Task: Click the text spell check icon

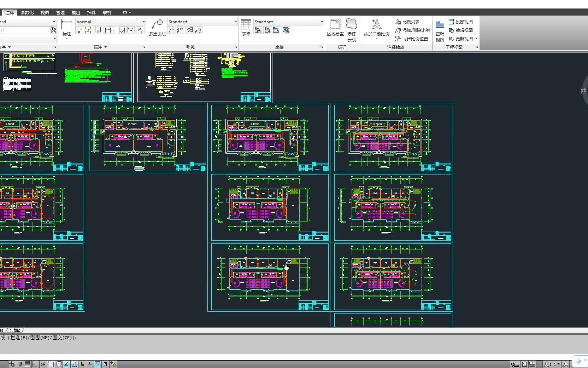Action: [x=53, y=30]
